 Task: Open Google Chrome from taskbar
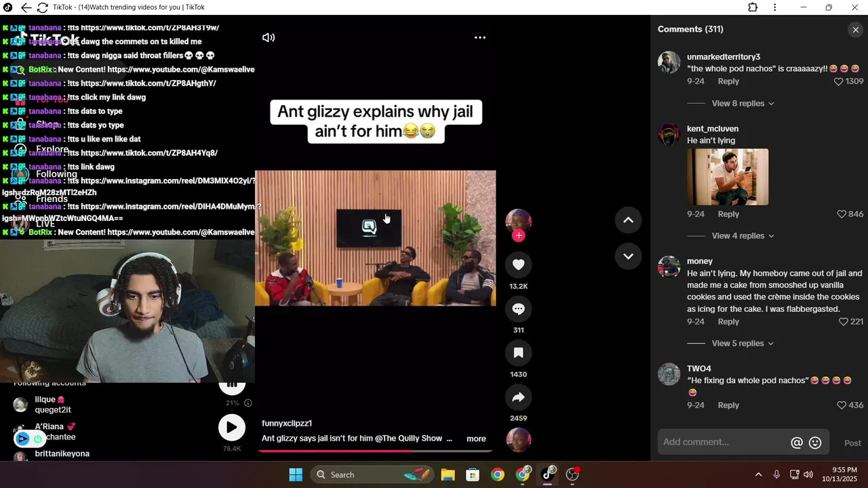[x=498, y=474]
